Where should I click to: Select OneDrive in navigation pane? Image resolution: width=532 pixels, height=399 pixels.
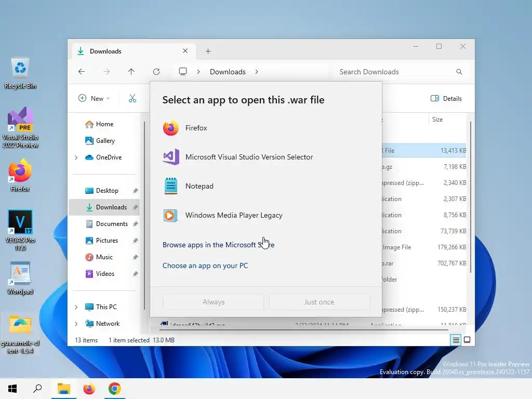109,157
